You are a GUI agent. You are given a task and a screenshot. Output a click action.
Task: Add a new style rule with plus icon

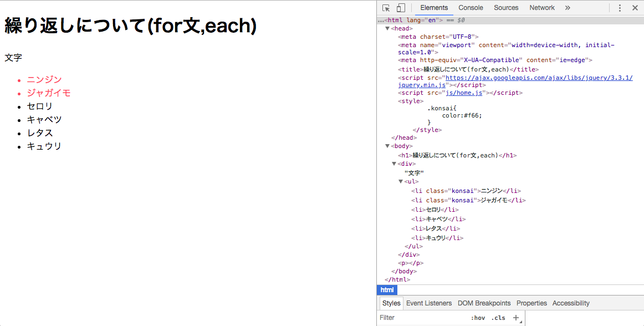pos(516,318)
